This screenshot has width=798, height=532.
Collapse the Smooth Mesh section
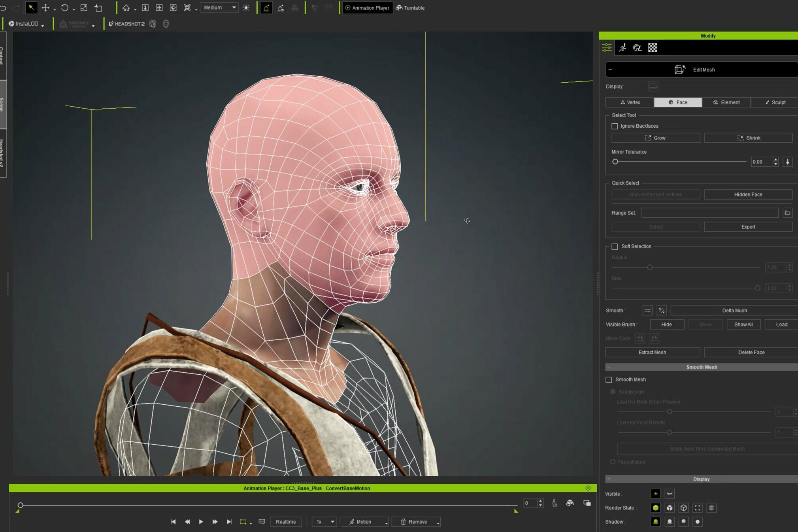click(x=609, y=367)
